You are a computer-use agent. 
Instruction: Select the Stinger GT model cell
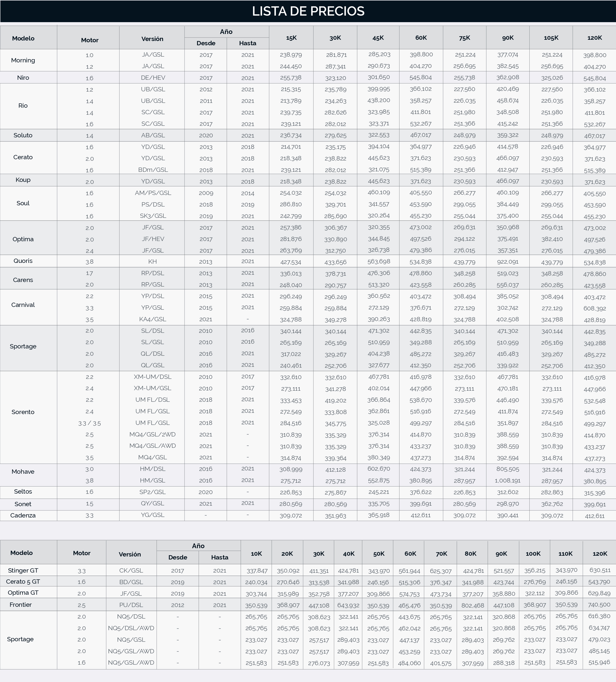tap(23, 570)
